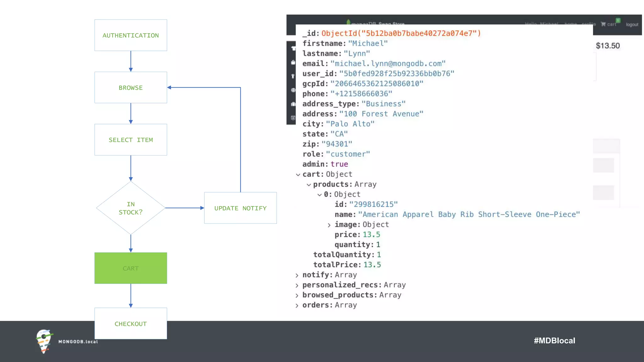The height and width of the screenshot is (362, 644).
Task: Click the t-shirt icon in sidebar
Action: point(293,48)
